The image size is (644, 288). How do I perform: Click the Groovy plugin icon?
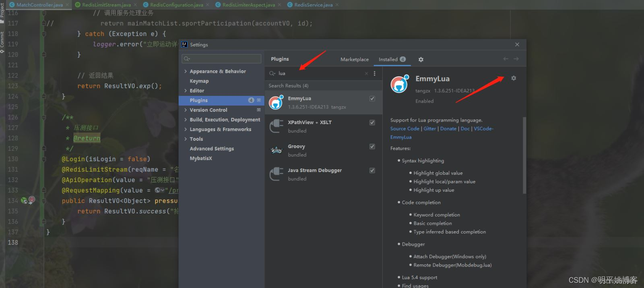tap(276, 150)
